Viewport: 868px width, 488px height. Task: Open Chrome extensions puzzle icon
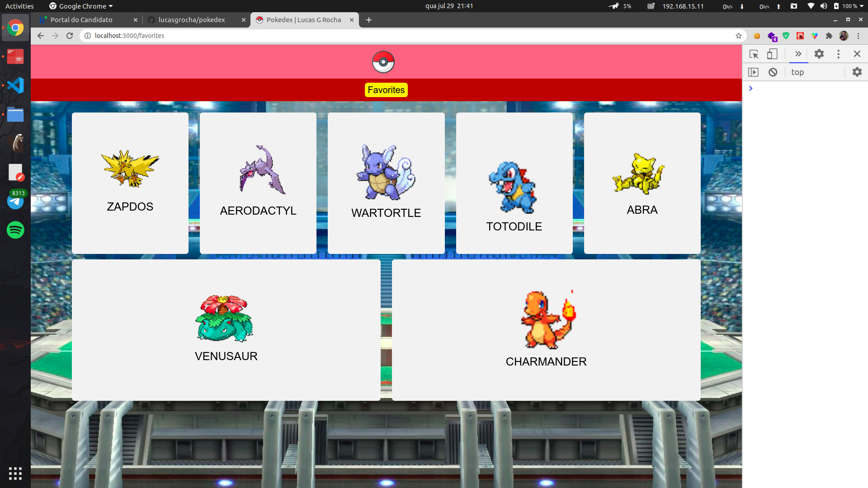[x=829, y=36]
